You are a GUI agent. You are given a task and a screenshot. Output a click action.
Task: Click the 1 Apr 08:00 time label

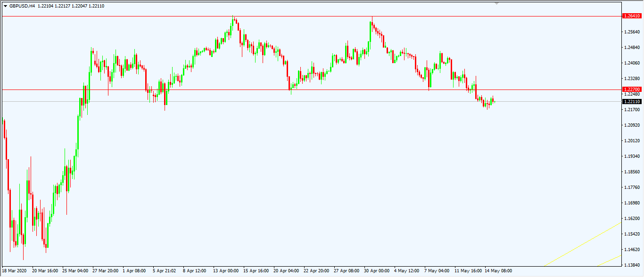(x=134, y=271)
